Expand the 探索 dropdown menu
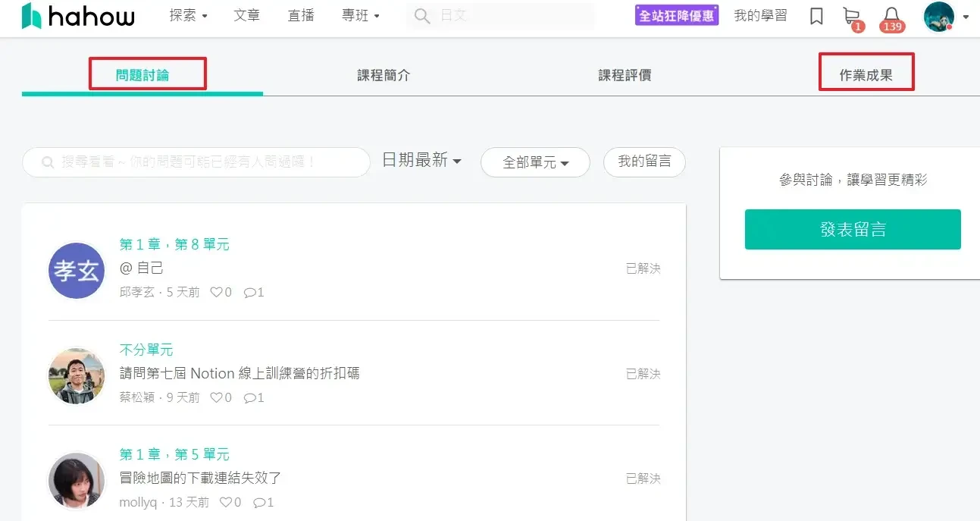This screenshot has width=980, height=521. (x=189, y=15)
